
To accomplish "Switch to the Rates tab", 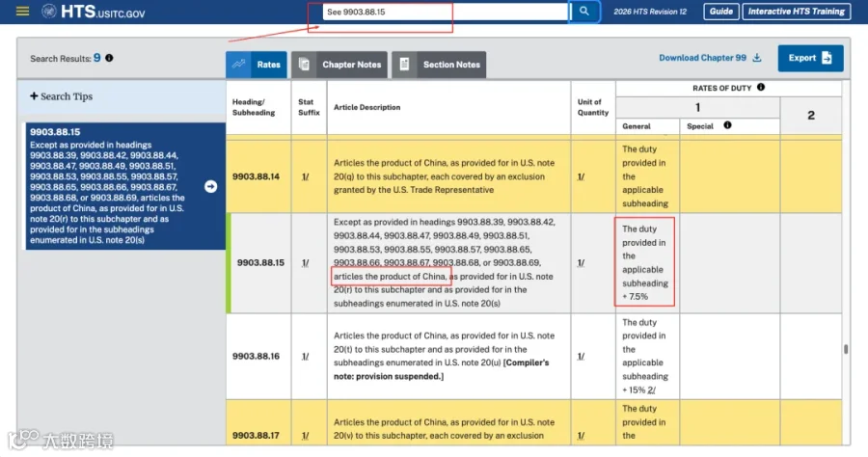I will point(257,65).
